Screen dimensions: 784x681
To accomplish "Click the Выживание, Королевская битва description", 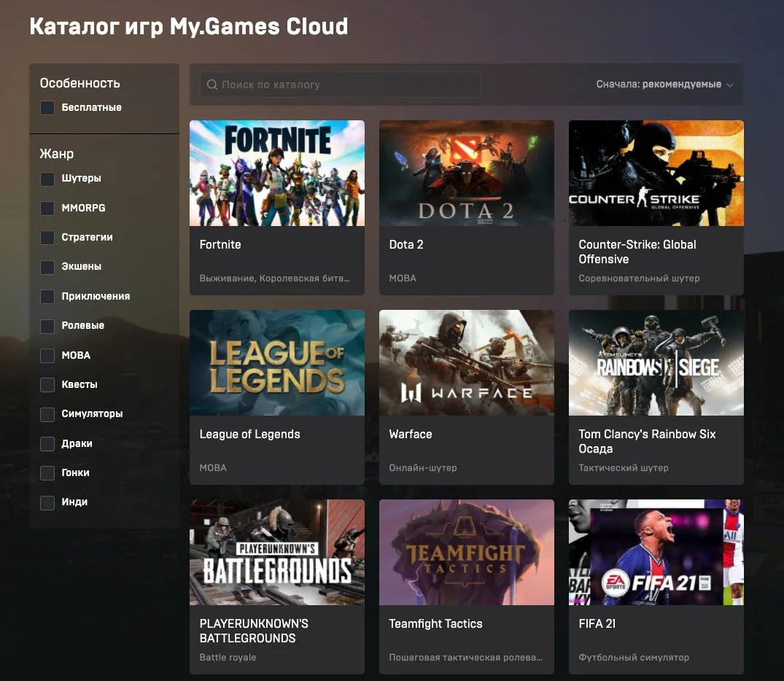I will pyautogui.click(x=274, y=278).
